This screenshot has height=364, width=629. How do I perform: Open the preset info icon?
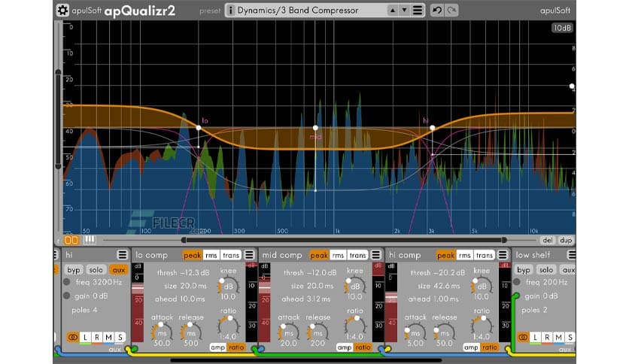[x=229, y=11]
